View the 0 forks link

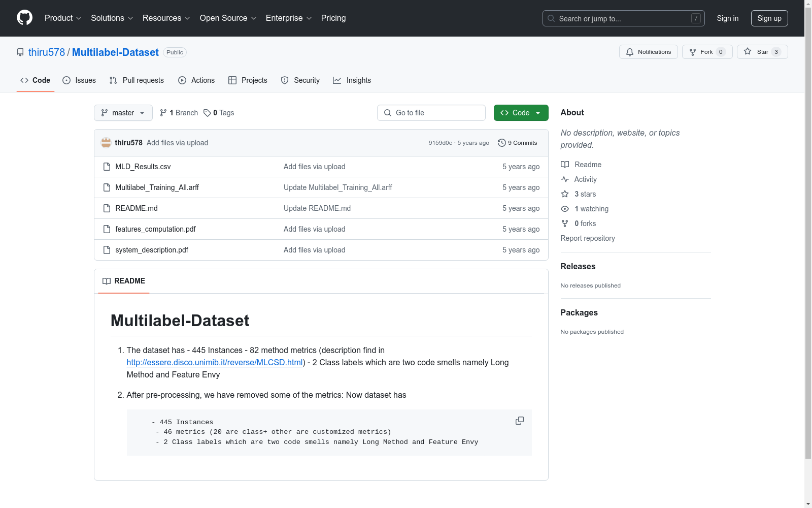585,224
